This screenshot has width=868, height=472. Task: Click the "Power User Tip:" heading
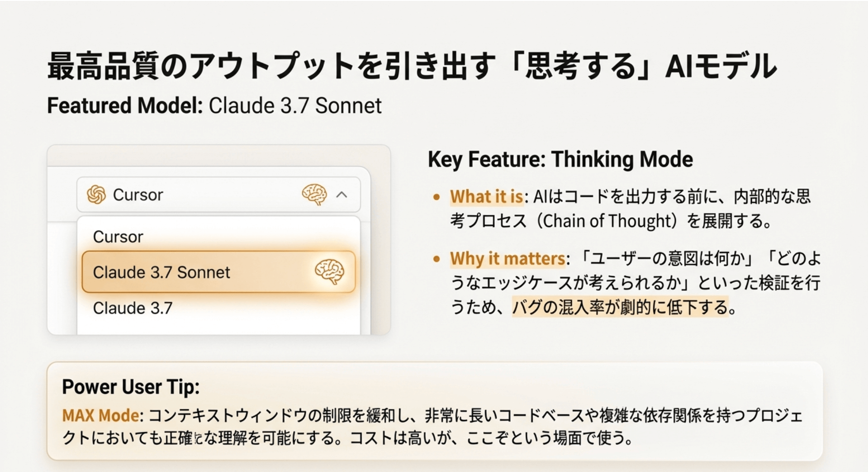[131, 386]
